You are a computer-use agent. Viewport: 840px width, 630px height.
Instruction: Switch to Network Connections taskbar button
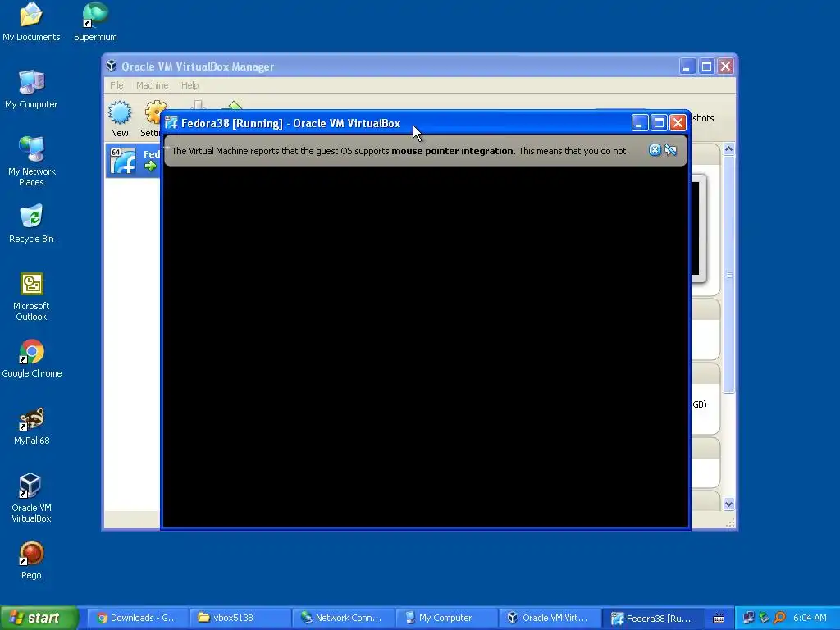(x=343, y=618)
